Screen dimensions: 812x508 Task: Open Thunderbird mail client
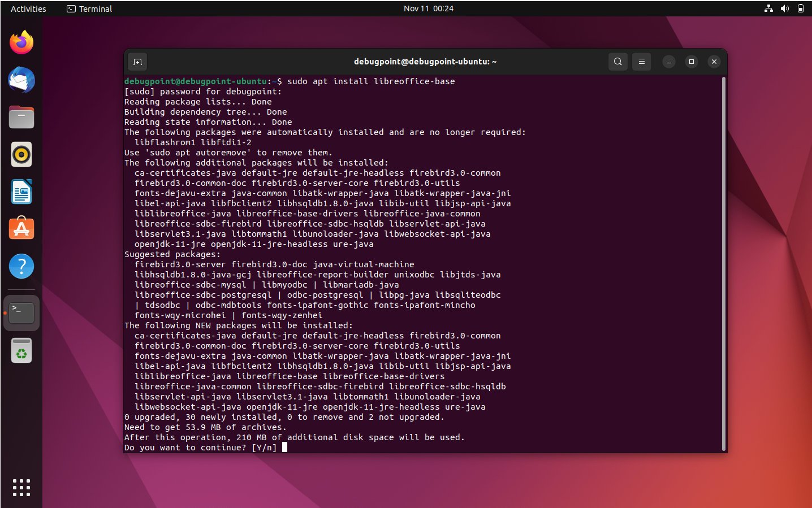[21, 80]
